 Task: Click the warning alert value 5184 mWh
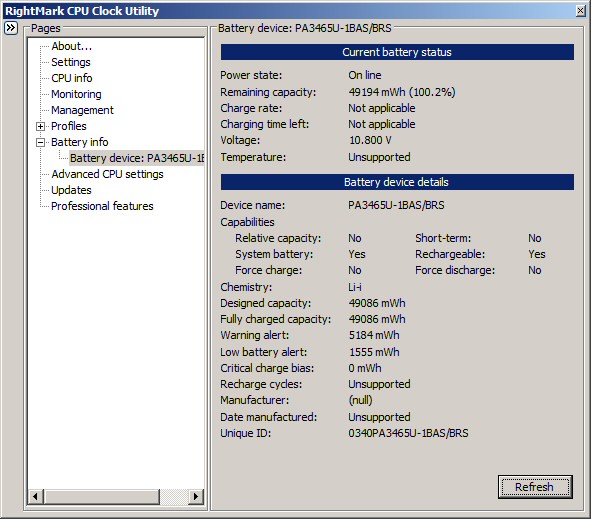point(374,335)
